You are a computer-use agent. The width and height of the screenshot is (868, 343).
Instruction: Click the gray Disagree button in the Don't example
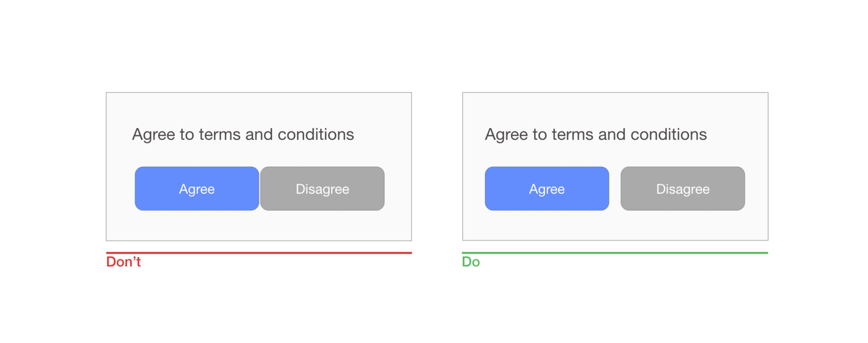click(x=322, y=189)
